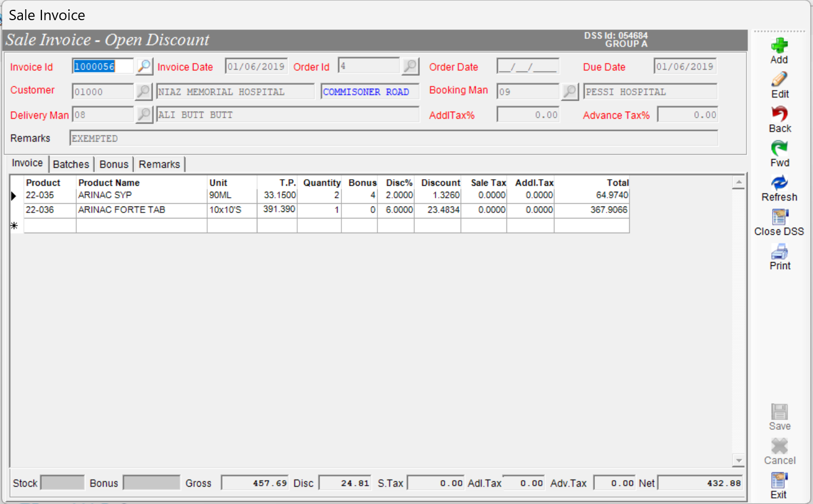Click the grid scrollbar up arrow
The width and height of the screenshot is (813, 504).
pyautogui.click(x=738, y=183)
